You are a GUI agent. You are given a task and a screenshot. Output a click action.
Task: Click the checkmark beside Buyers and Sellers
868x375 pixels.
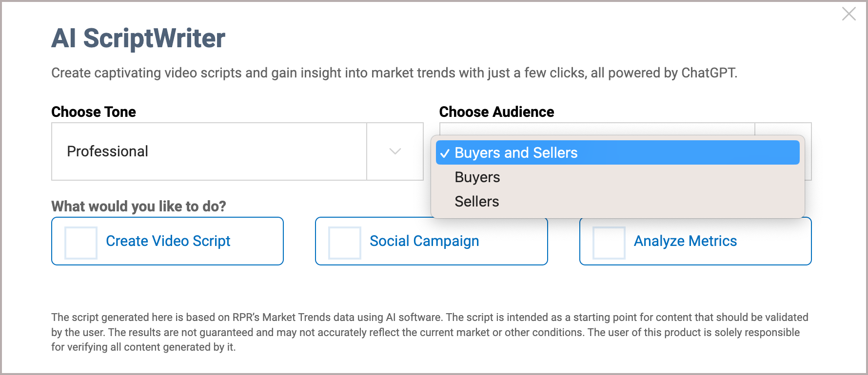445,153
